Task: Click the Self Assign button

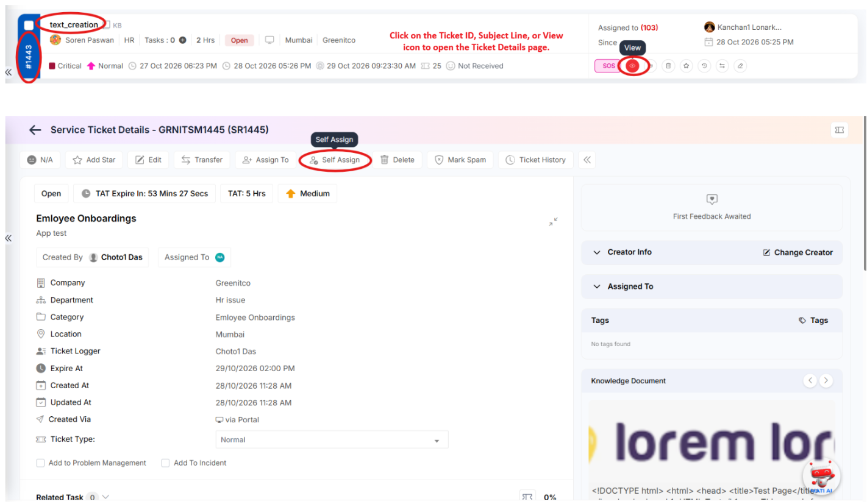Action: click(x=334, y=160)
